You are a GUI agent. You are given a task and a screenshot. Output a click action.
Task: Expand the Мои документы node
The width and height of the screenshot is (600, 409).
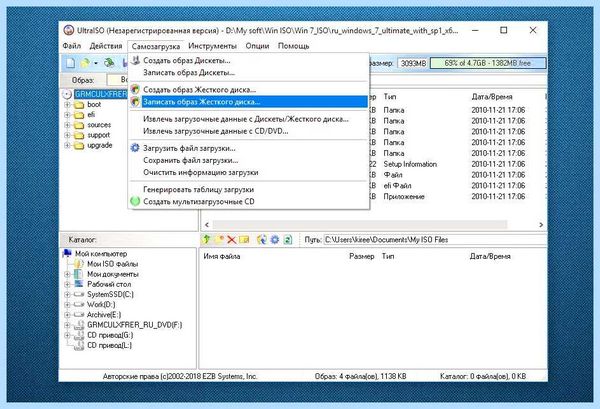pos(67,274)
